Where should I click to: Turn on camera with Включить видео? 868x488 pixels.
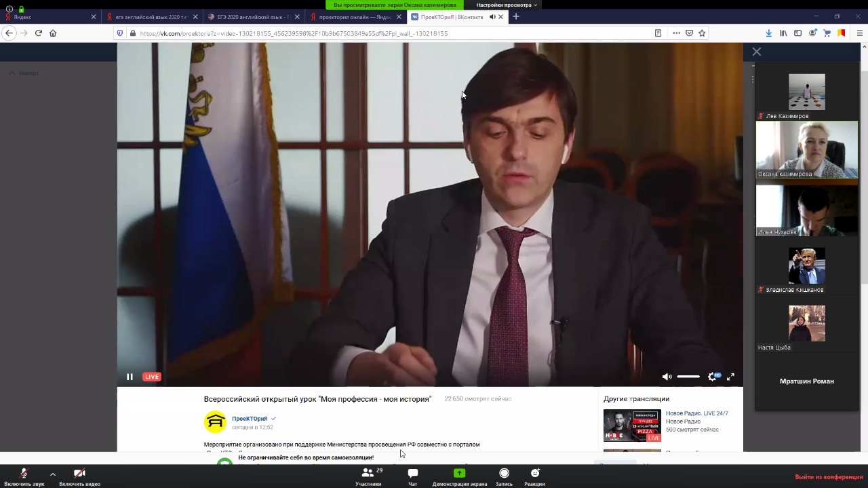79,476
